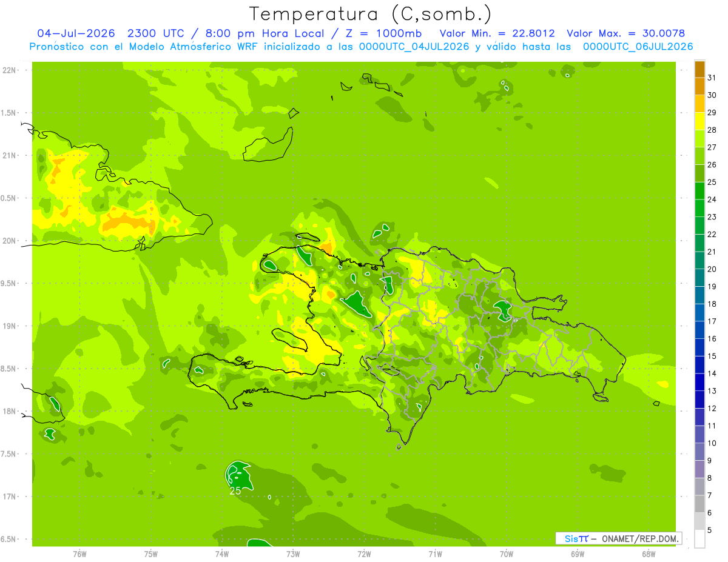
Task: Click the legend value '15'
Action: coord(712,356)
